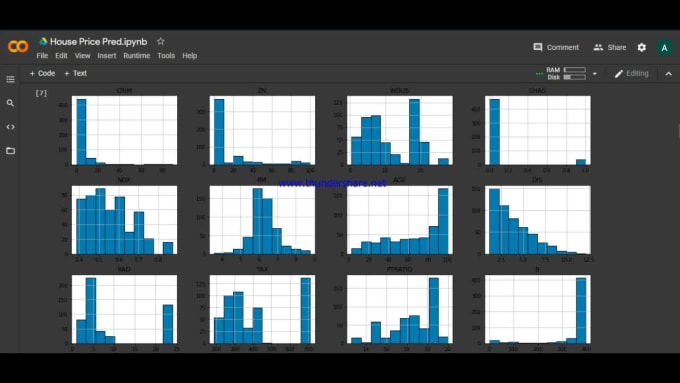Expand the RAM and Disk dropdown arrow
The image size is (680, 383).
tap(595, 74)
